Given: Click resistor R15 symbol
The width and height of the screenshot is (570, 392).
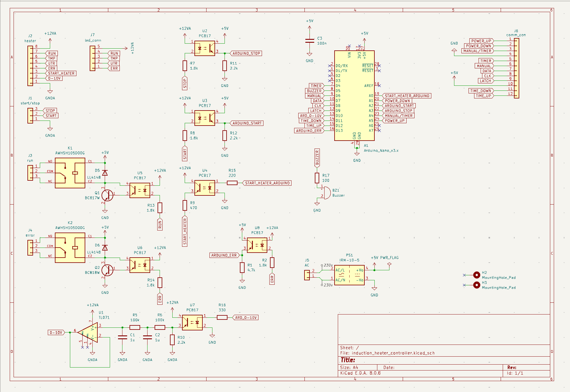Looking at the screenshot, I should [232, 183].
